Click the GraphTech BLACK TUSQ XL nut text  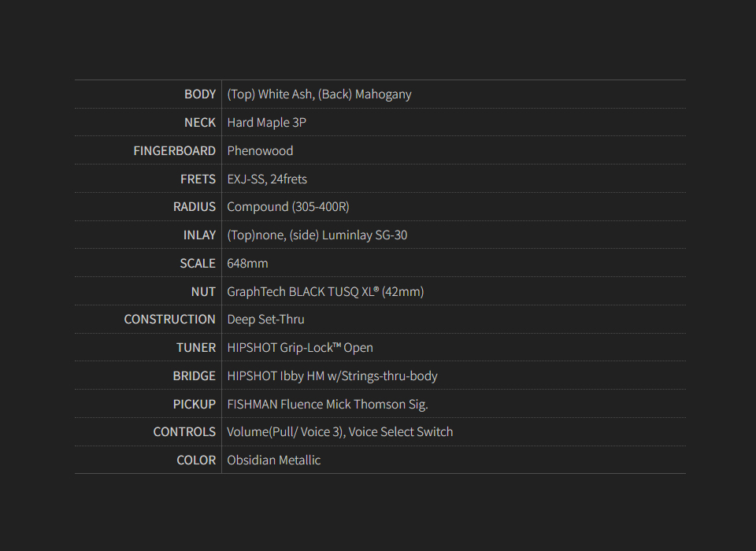[325, 292]
